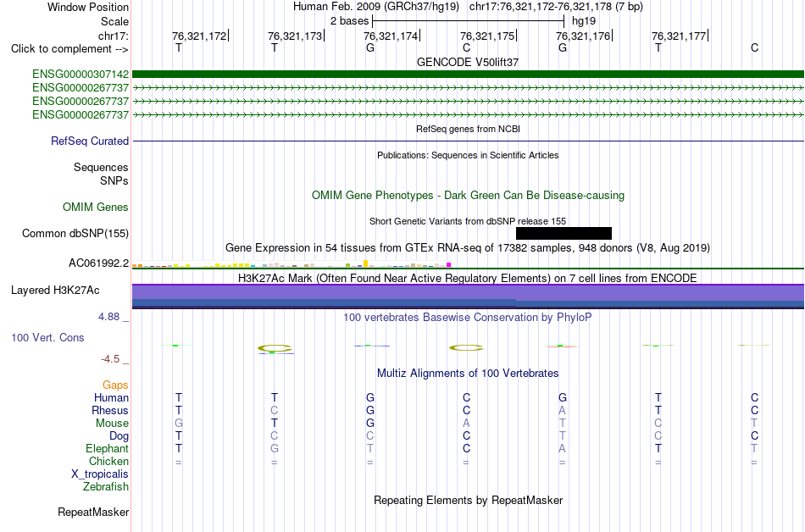This screenshot has width=805, height=532.
Task: Click the Window Position label
Action: [x=88, y=7]
